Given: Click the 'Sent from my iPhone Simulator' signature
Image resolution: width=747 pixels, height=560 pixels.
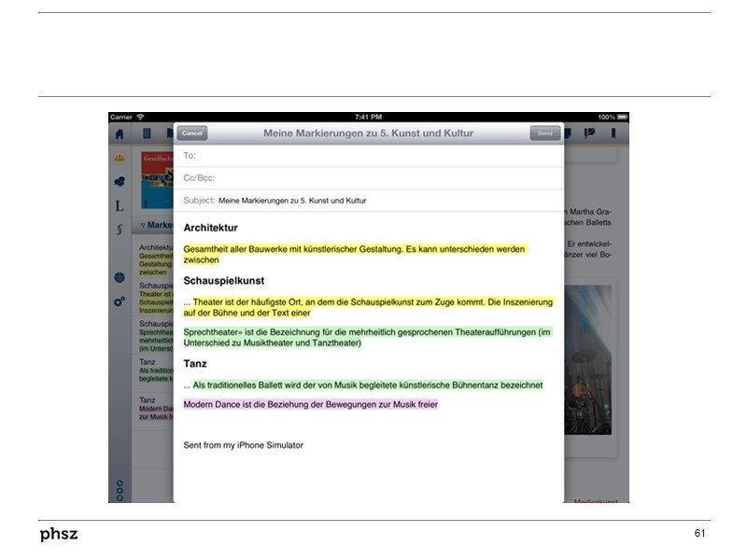Looking at the screenshot, I should (x=244, y=445).
